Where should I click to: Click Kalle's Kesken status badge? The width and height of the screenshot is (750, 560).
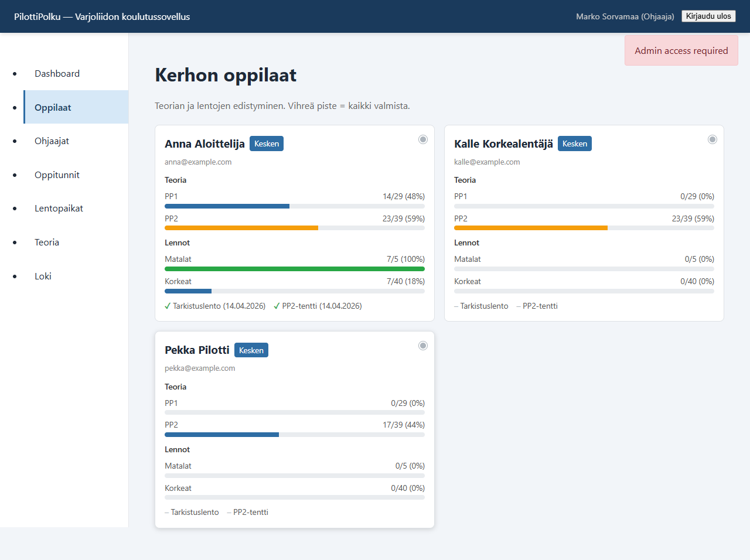pos(574,144)
